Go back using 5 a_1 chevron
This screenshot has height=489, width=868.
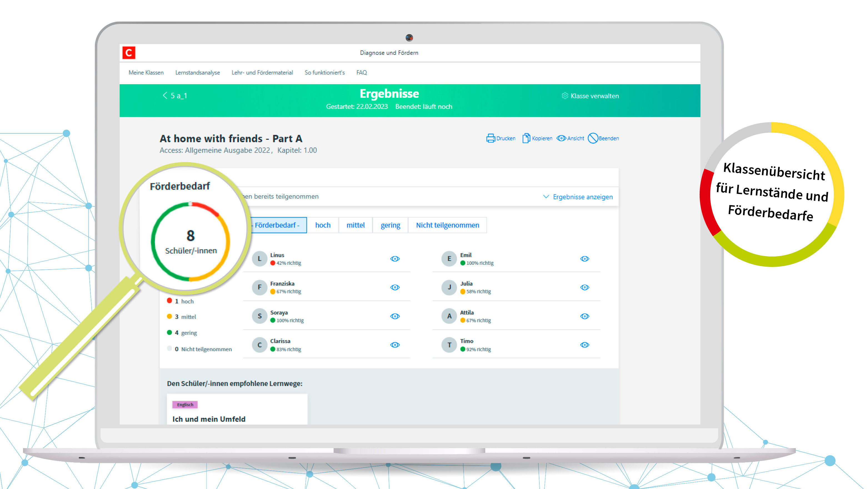(165, 96)
